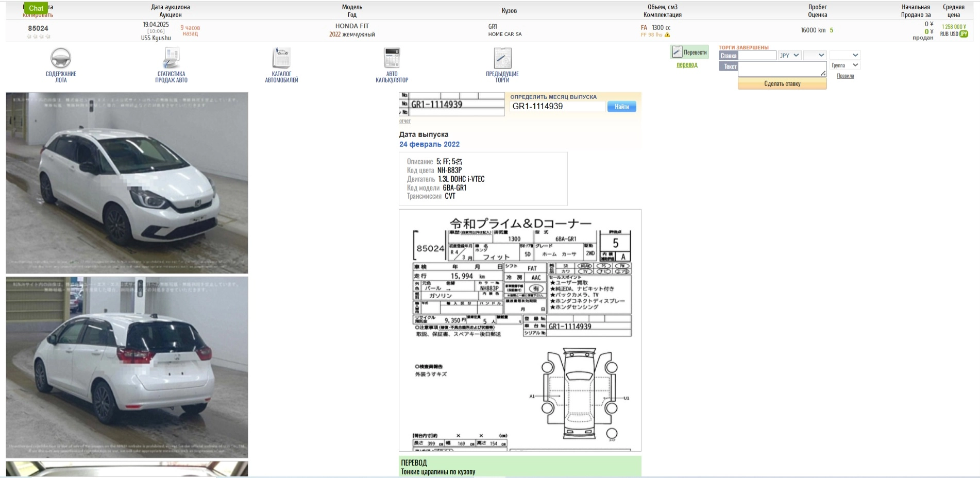
Task: Select the green JPY currency toggle
Action: [964, 34]
